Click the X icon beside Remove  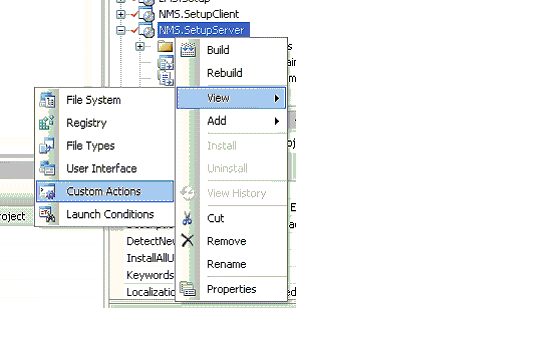[x=188, y=241]
